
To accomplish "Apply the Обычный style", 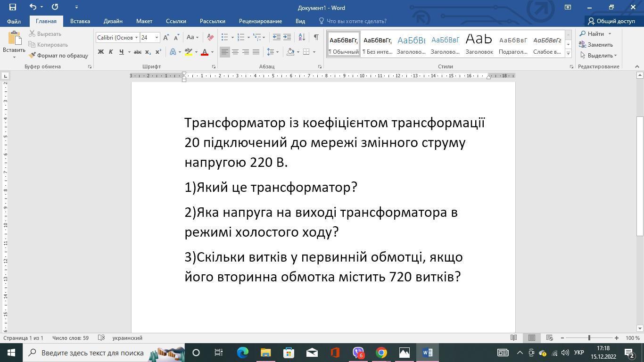I will (x=344, y=45).
